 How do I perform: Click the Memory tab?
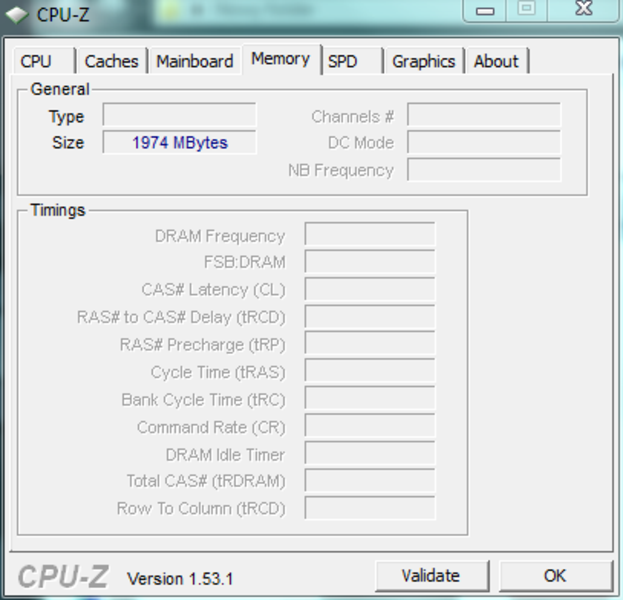(x=280, y=59)
